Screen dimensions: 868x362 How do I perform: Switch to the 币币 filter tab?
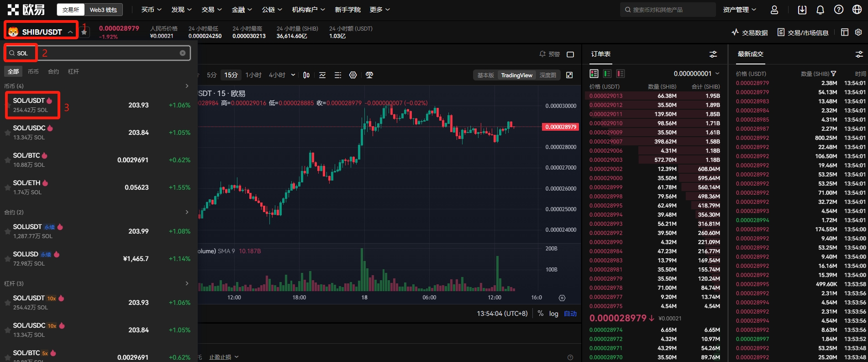pos(33,72)
